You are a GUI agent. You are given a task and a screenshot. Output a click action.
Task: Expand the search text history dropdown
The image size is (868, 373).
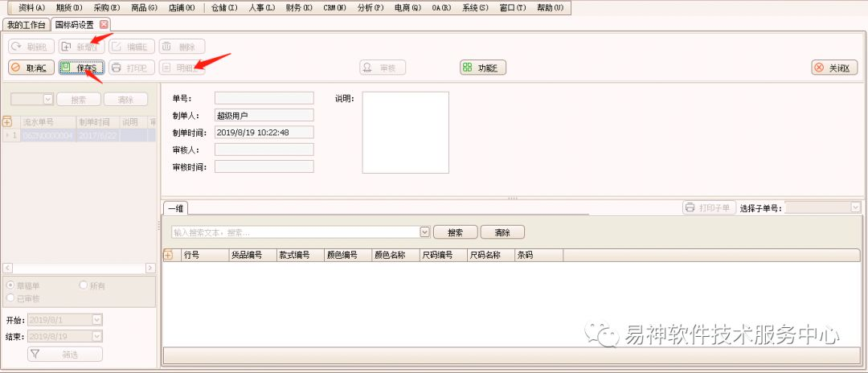pos(425,232)
